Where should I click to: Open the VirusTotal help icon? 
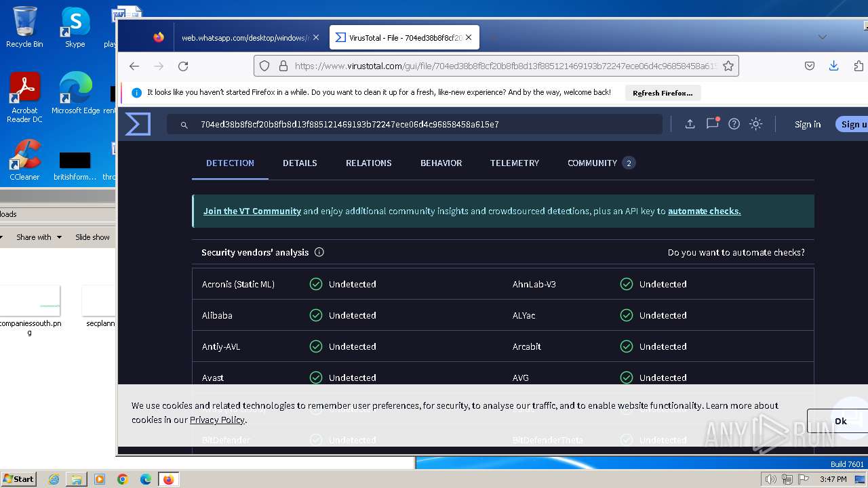(734, 124)
